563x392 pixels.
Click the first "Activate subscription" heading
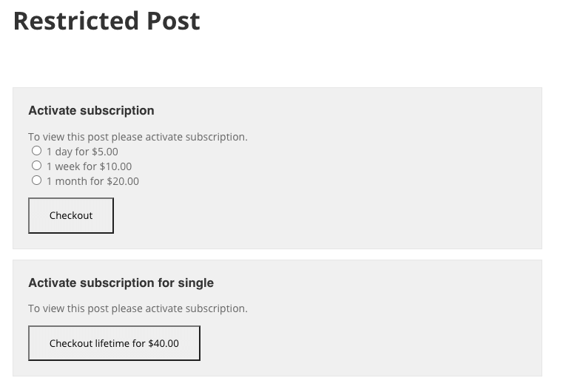click(91, 111)
